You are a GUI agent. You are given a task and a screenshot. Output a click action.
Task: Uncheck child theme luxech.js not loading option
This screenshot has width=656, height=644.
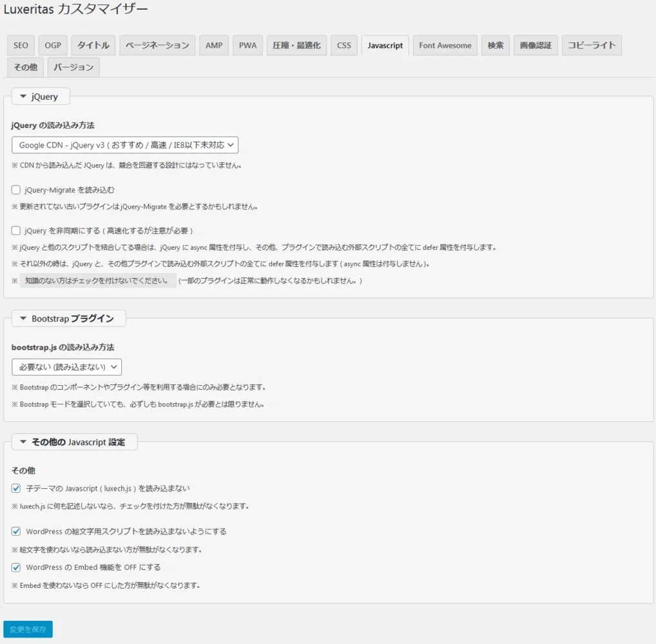click(16, 488)
